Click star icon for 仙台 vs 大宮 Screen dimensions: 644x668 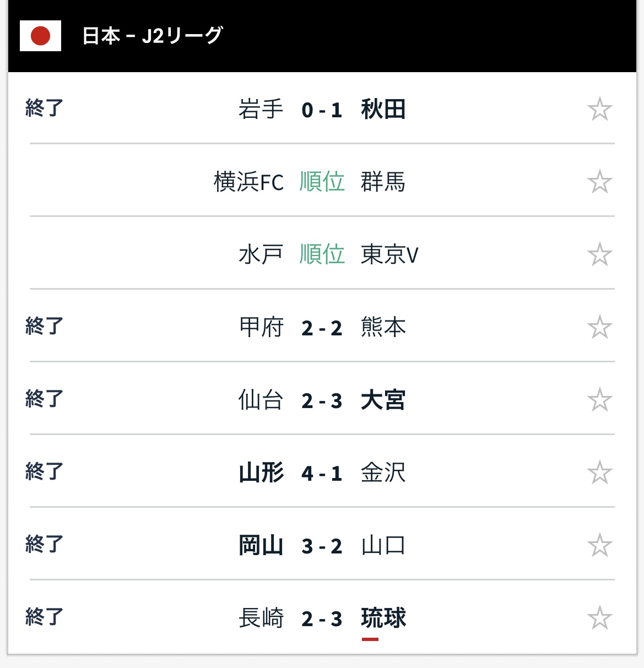pyautogui.click(x=599, y=400)
